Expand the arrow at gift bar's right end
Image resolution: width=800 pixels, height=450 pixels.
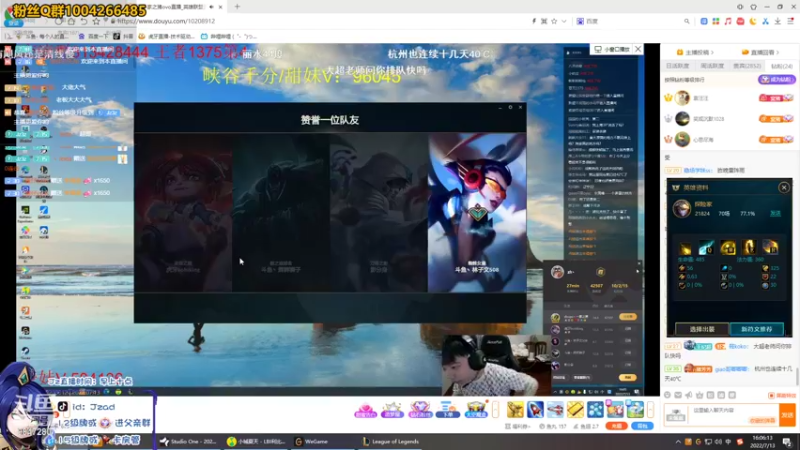click(x=650, y=410)
